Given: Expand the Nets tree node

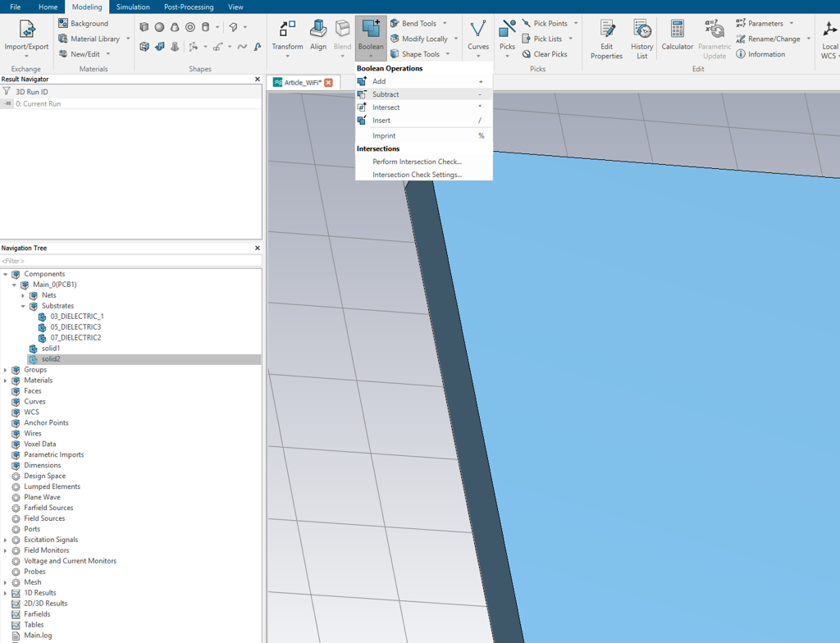Looking at the screenshot, I should (x=23, y=295).
